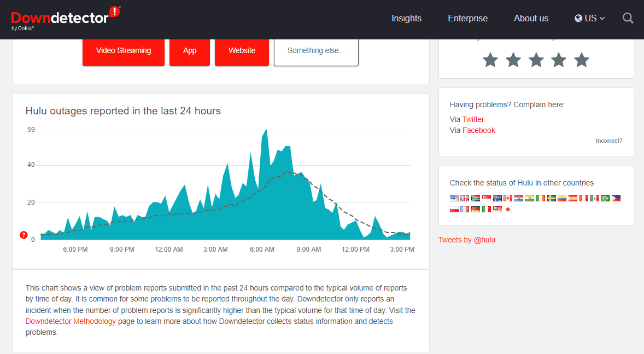This screenshot has height=354, width=644.
Task: Report a Video Streaming problem
Action: coord(124,51)
